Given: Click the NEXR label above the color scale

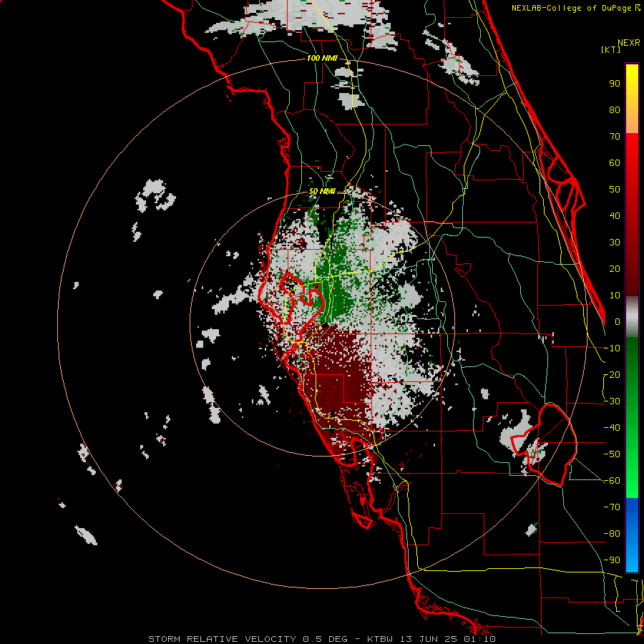Looking at the screenshot, I should [629, 43].
